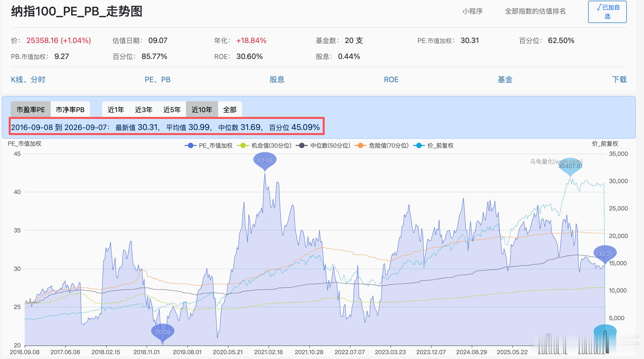
Task: Click 已加自选 watchlist button
Action: pos(607,12)
